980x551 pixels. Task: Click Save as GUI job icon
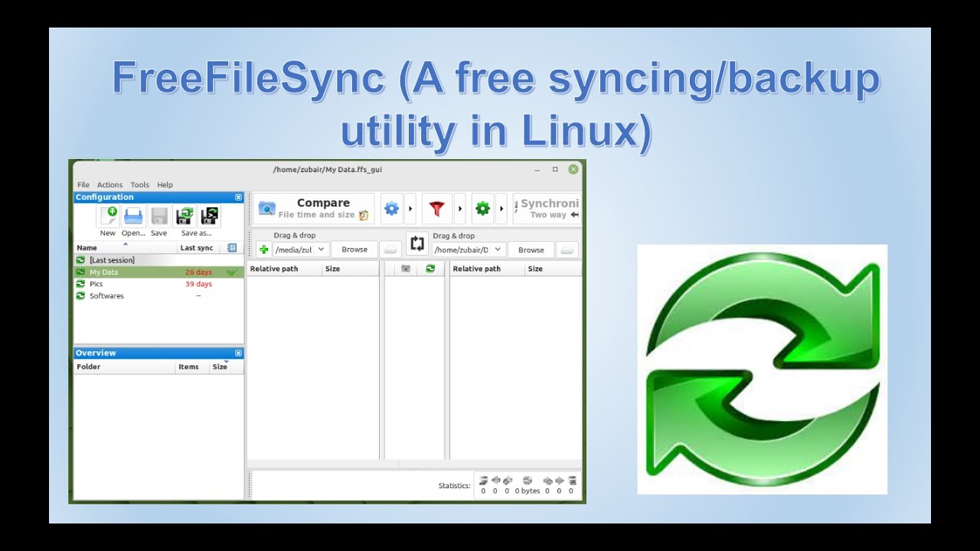tap(185, 216)
